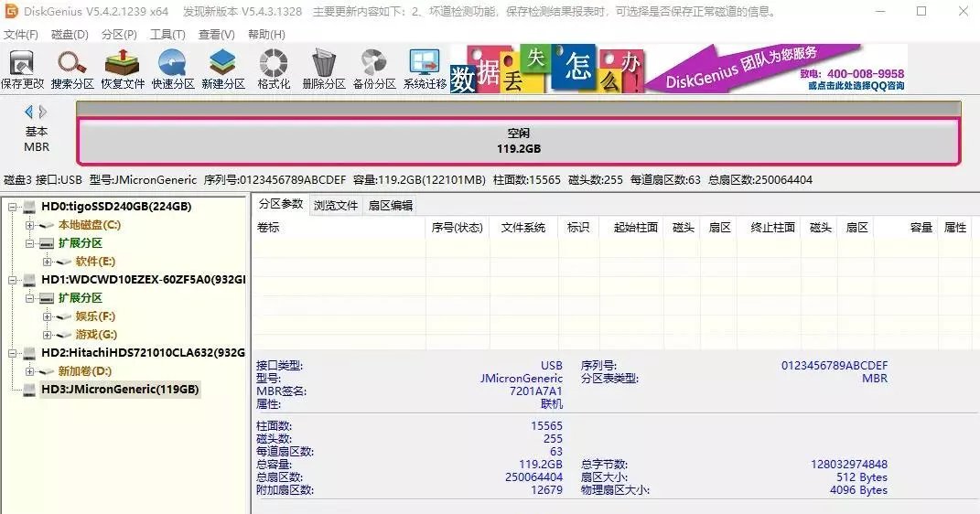Select 软件(E:) partition in tree

pyautogui.click(x=95, y=262)
